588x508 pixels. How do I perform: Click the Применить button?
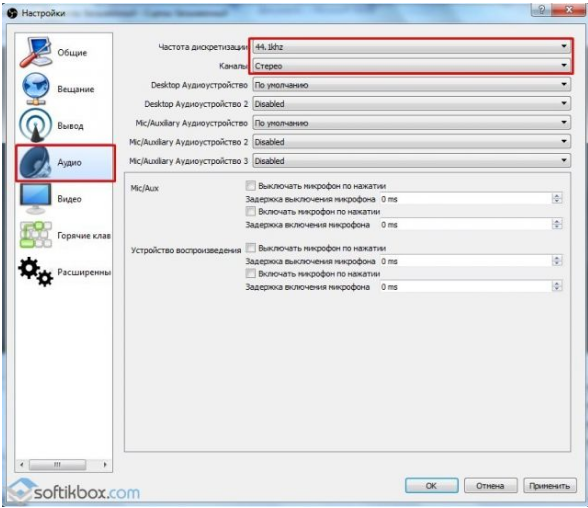tap(550, 486)
